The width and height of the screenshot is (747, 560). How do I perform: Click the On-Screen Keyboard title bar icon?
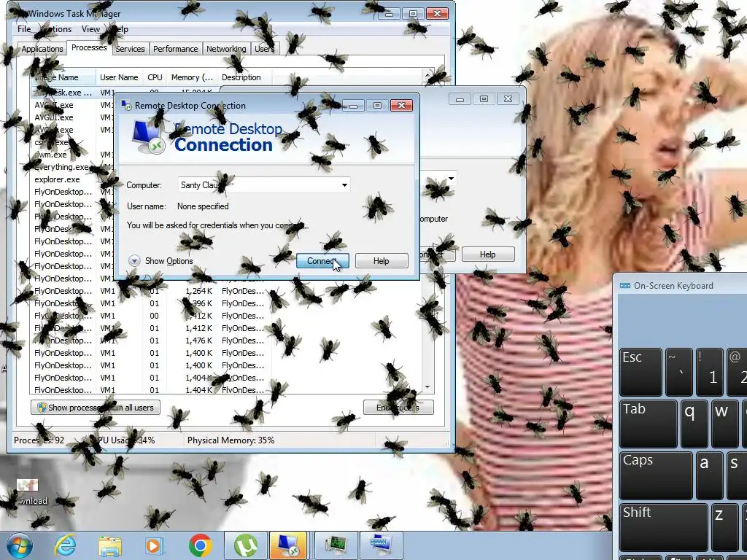tap(625, 286)
